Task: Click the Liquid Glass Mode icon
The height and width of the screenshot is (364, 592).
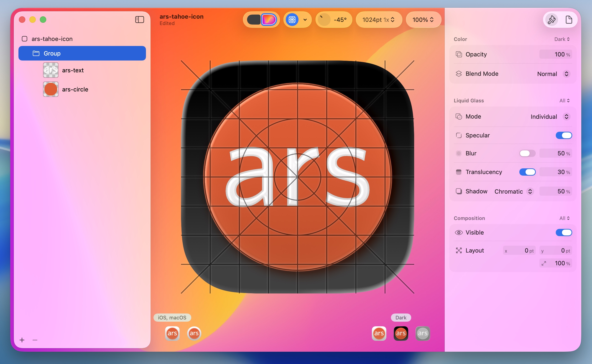Action: tap(459, 116)
